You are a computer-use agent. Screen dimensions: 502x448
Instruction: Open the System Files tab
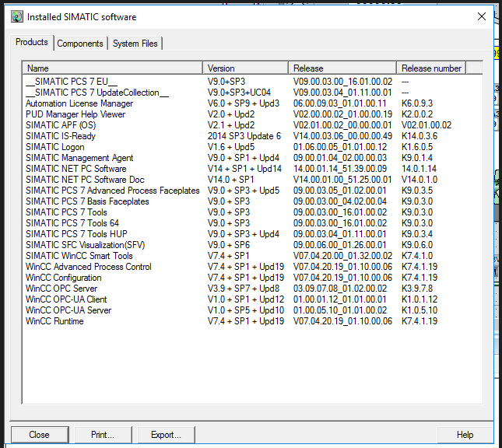click(135, 44)
